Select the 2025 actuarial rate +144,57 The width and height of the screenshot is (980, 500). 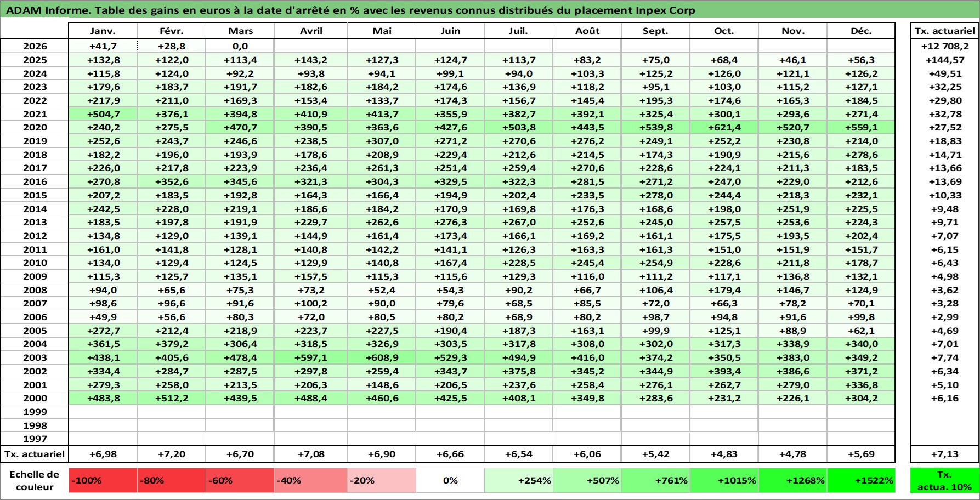point(945,60)
